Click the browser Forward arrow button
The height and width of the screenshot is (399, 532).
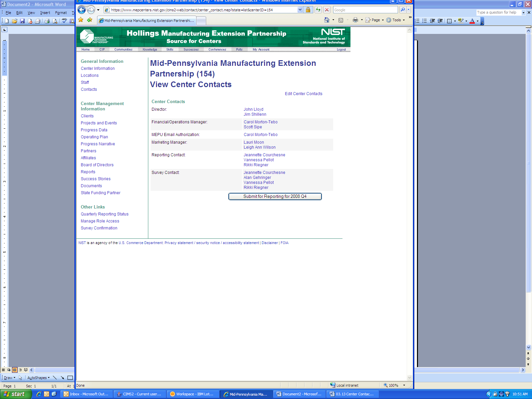(91, 10)
